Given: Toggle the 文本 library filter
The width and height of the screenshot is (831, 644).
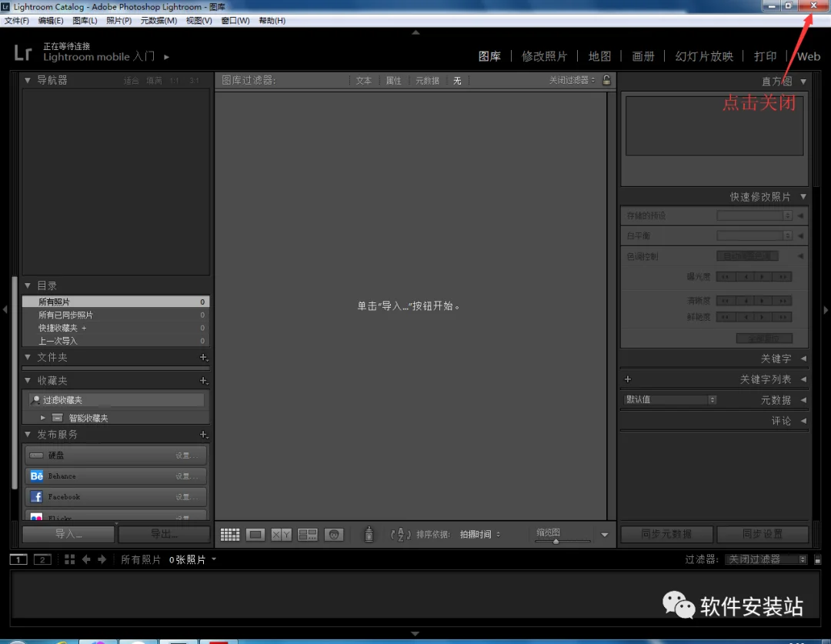Looking at the screenshot, I should (x=363, y=81).
